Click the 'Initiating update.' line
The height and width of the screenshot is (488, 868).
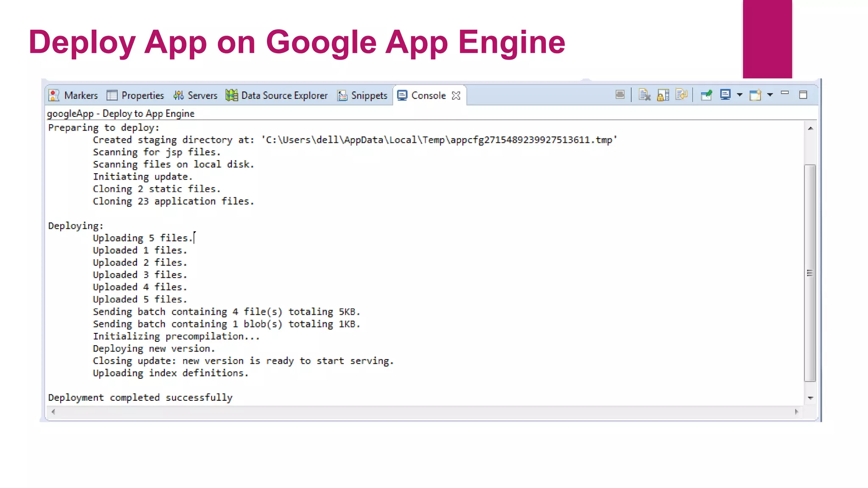[143, 177]
